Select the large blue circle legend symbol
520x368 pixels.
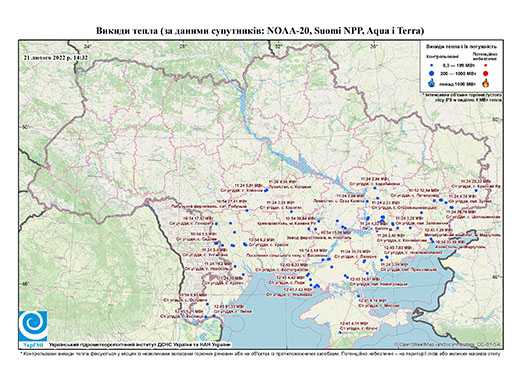pyautogui.click(x=432, y=73)
